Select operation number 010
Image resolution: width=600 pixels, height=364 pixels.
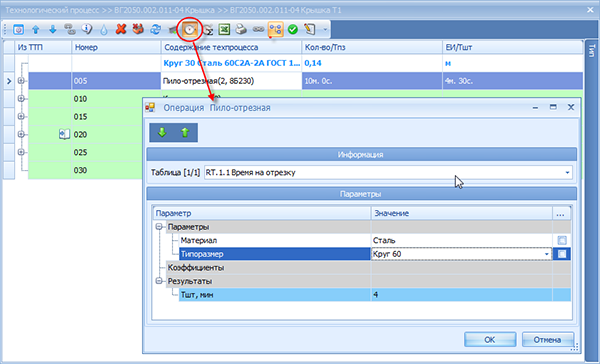pos(80,99)
